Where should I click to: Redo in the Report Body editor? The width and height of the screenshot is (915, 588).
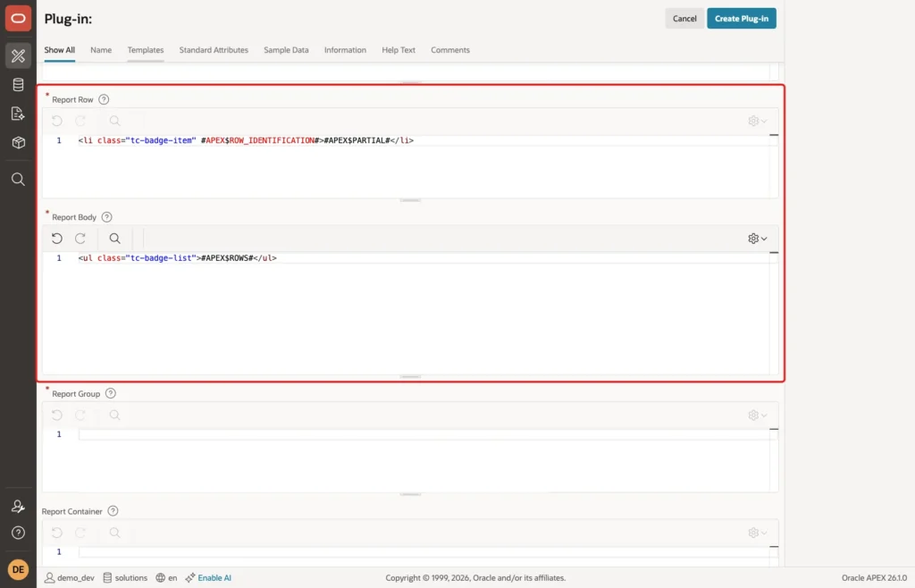[80, 239]
